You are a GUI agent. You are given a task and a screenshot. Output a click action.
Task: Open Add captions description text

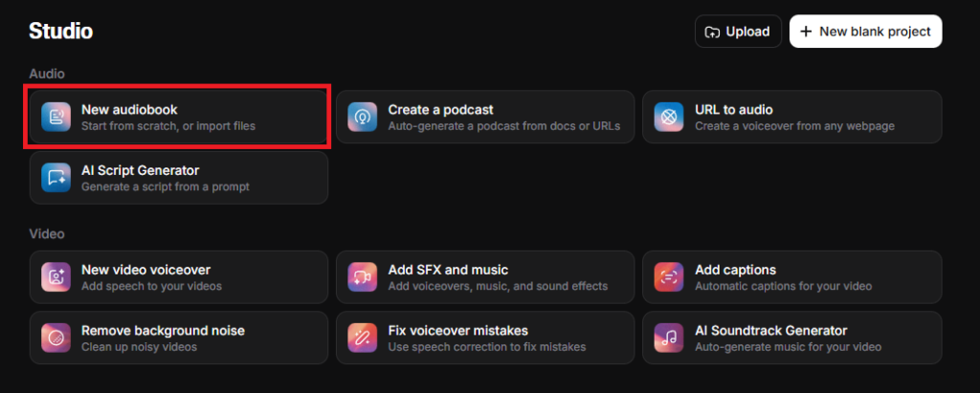tap(781, 286)
